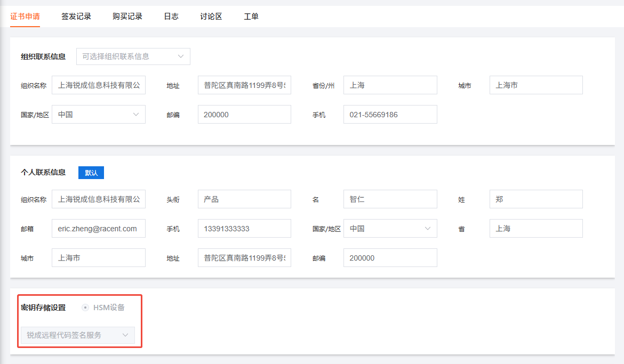Screen dimensions: 624x364
Task: Click the 邮编 field showing 200000
Action: (244, 114)
